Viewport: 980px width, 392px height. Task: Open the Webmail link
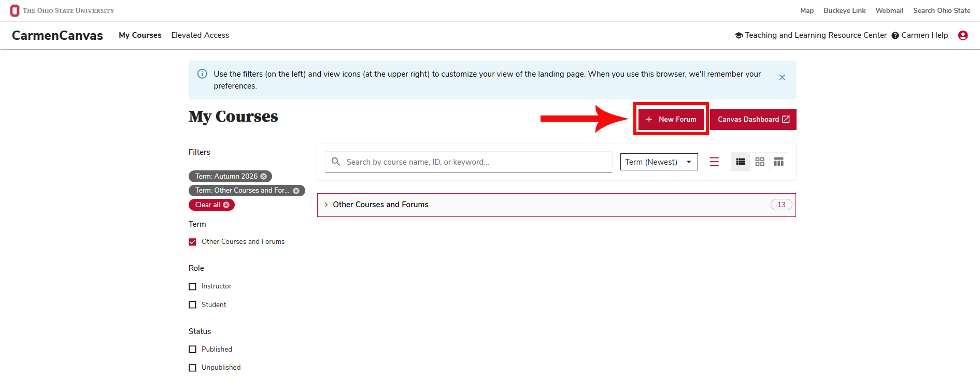click(x=889, y=10)
